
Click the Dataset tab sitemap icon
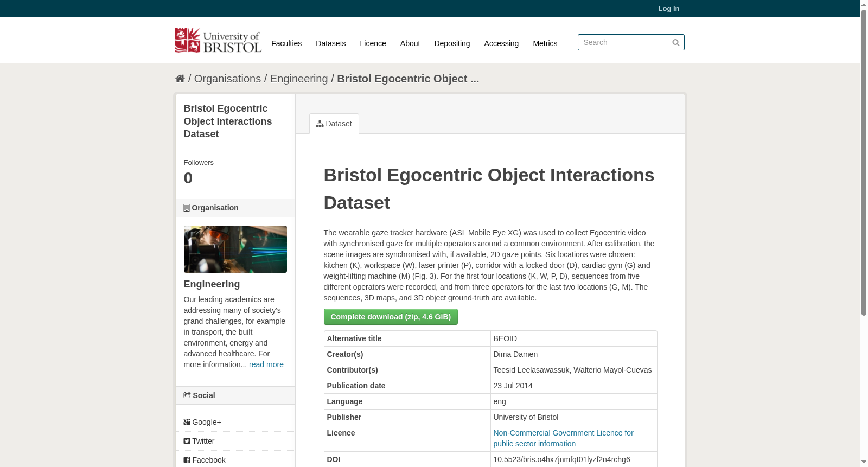point(320,124)
